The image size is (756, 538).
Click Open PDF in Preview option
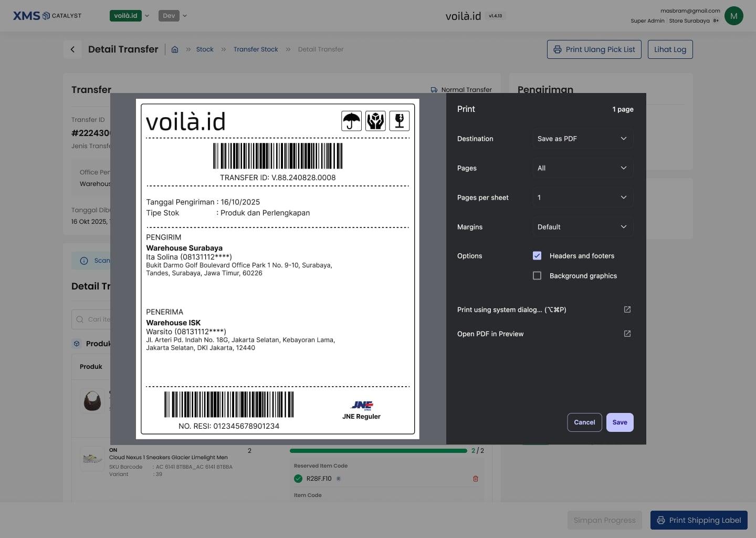[544, 334]
